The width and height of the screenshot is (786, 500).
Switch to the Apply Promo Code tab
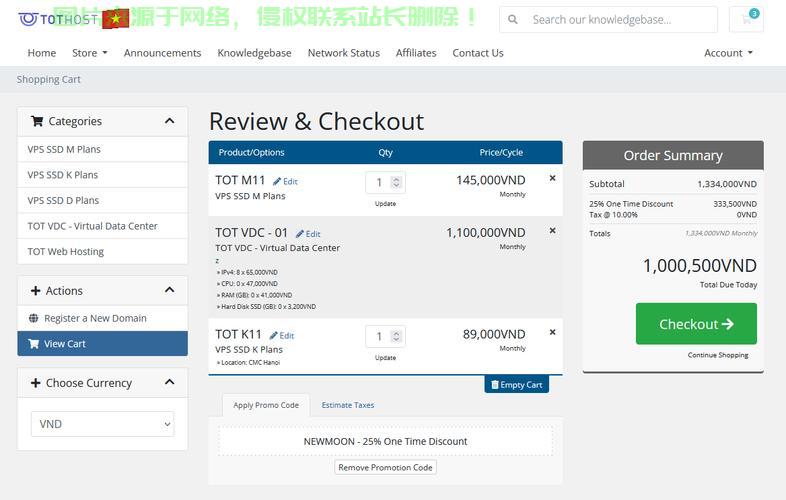(266, 405)
